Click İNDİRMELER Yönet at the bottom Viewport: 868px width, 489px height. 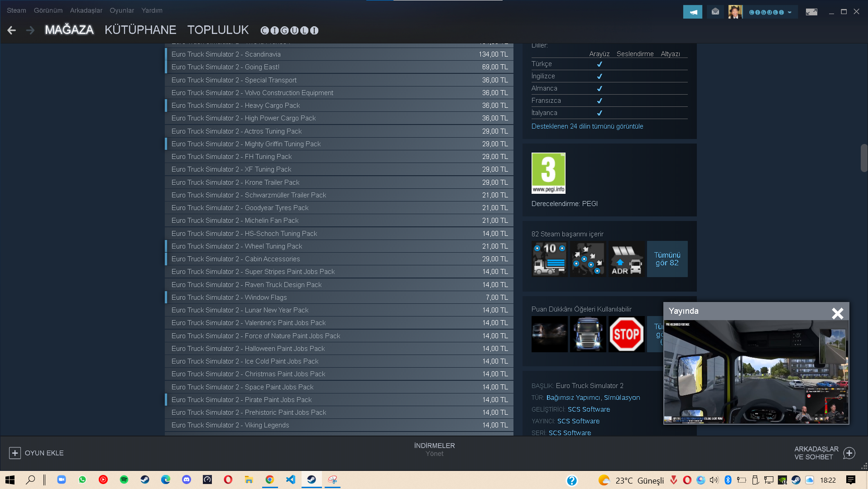point(434,450)
